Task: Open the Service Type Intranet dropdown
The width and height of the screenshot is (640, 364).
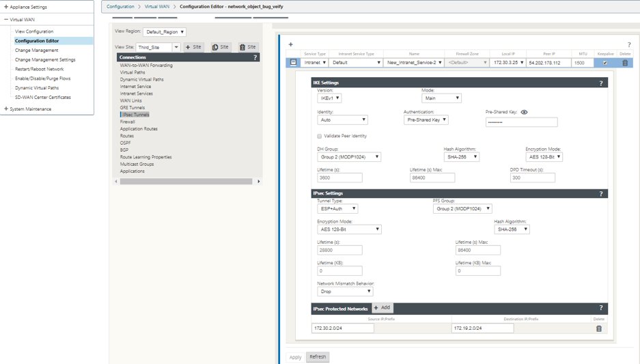Action: tap(315, 62)
